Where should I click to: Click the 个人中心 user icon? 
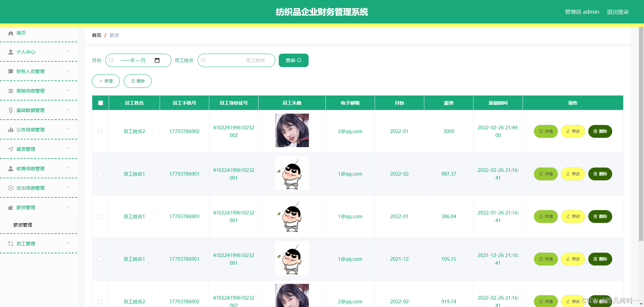pyautogui.click(x=10, y=52)
